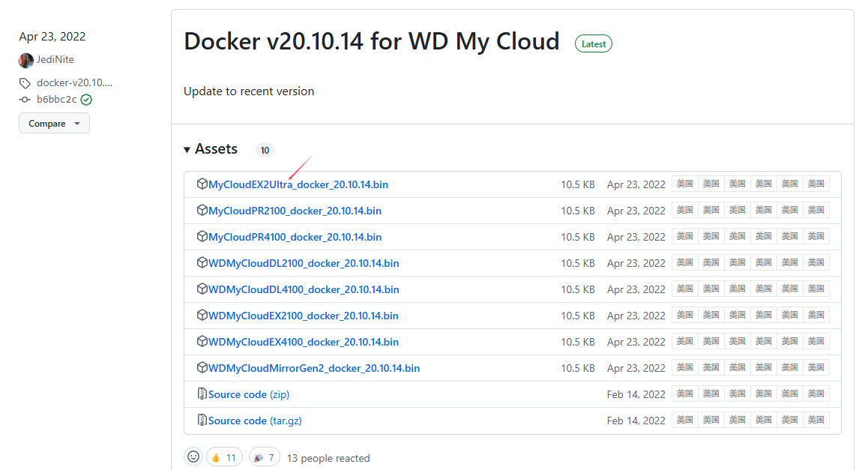
Task: Download WDMyCloudDL2100_docker_20.10.14.bin
Action: (304, 263)
